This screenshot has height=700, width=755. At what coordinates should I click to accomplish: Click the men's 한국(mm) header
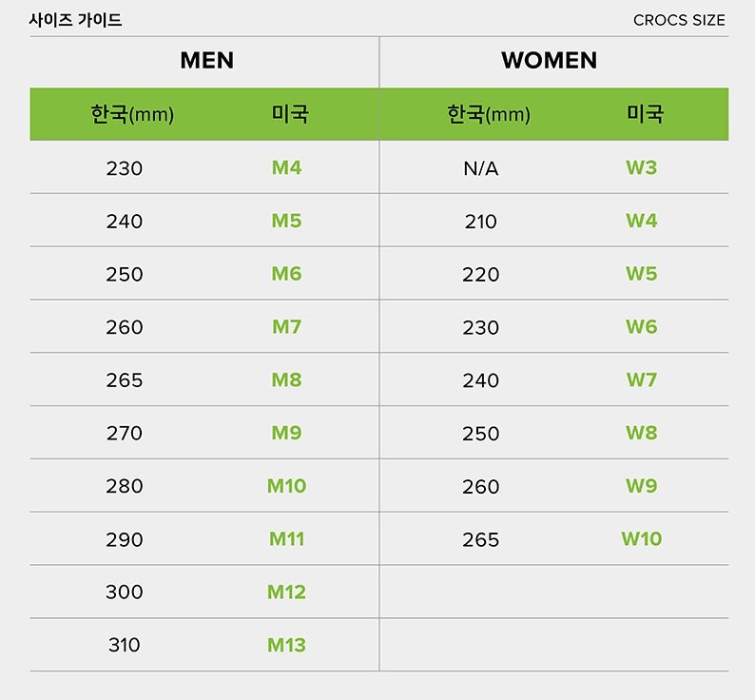pyautogui.click(x=132, y=115)
